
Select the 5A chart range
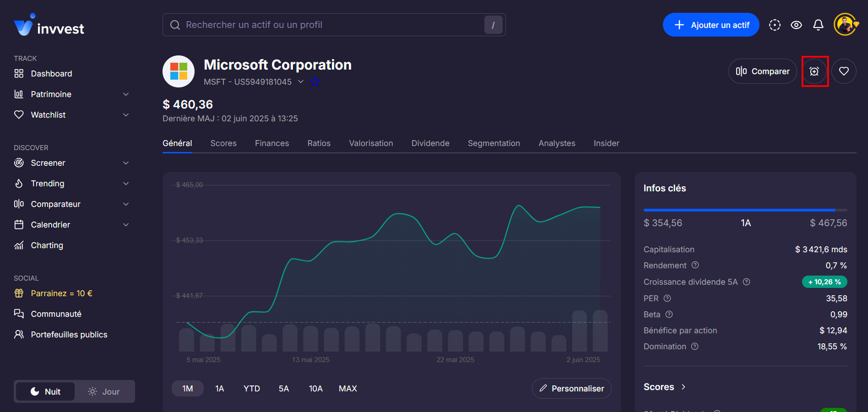pos(284,389)
